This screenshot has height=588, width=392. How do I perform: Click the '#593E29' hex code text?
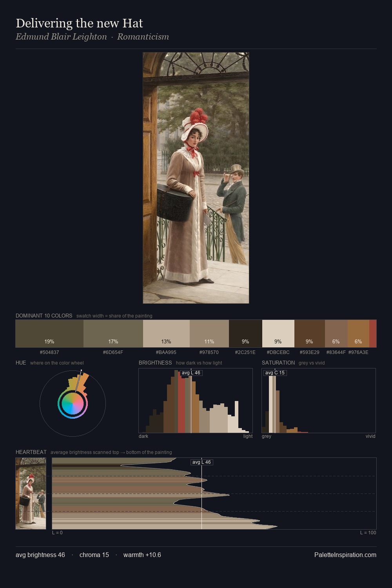point(310,352)
